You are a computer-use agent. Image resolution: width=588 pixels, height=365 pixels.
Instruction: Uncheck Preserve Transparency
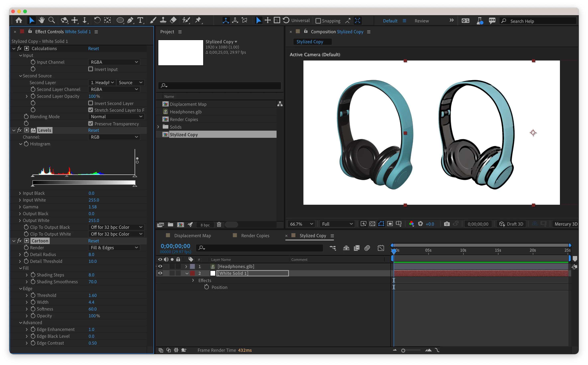91,124
